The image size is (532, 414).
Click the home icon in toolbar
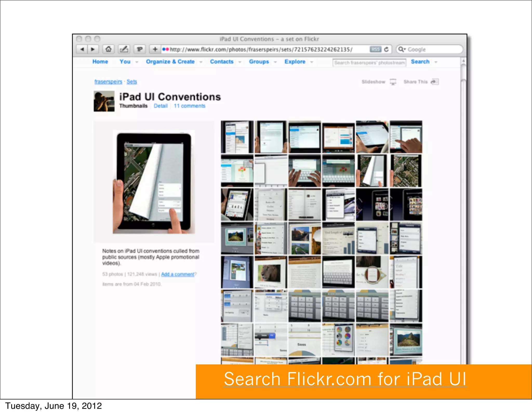click(x=109, y=49)
